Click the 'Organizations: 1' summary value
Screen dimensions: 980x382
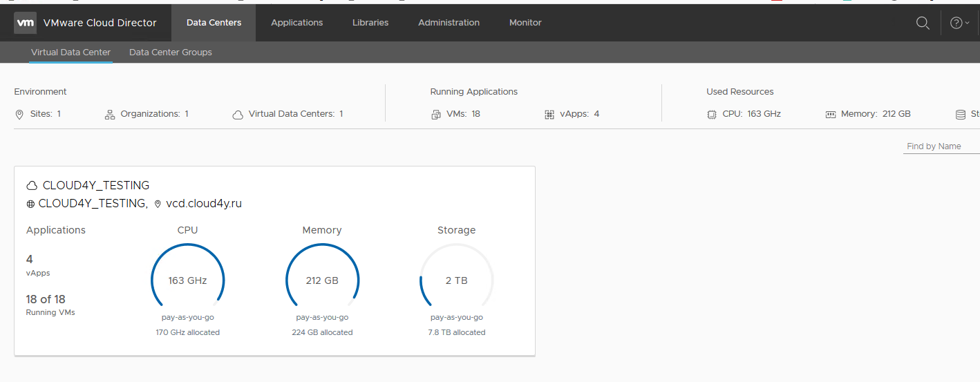[155, 113]
